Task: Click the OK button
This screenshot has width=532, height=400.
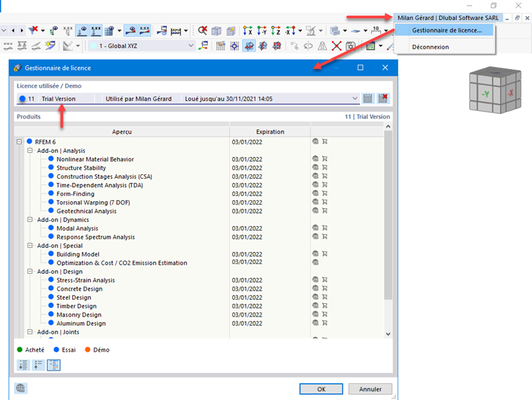Action: pos(321,389)
